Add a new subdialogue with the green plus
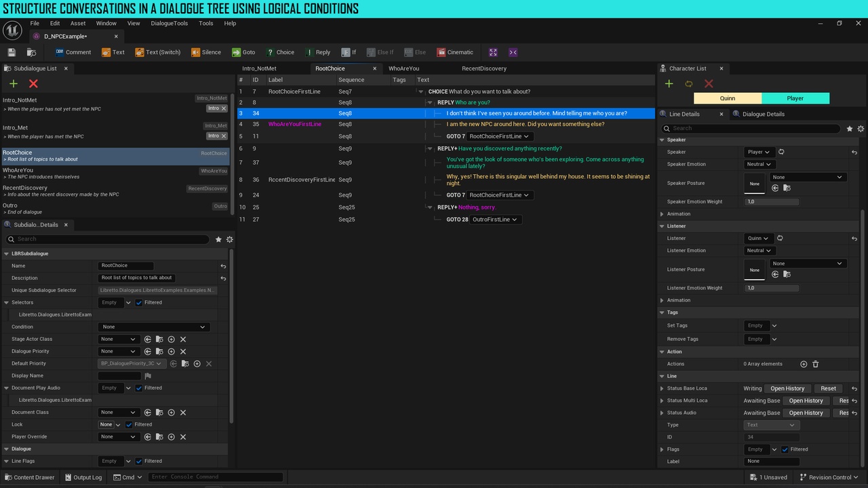Viewport: 868px width, 488px height. [14, 83]
